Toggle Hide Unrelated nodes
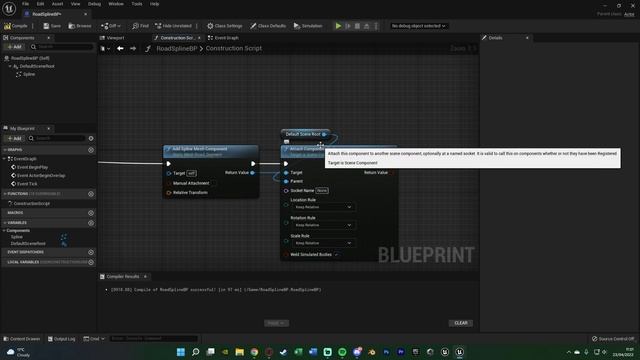Viewport: 640px width, 360px height. click(x=173, y=26)
